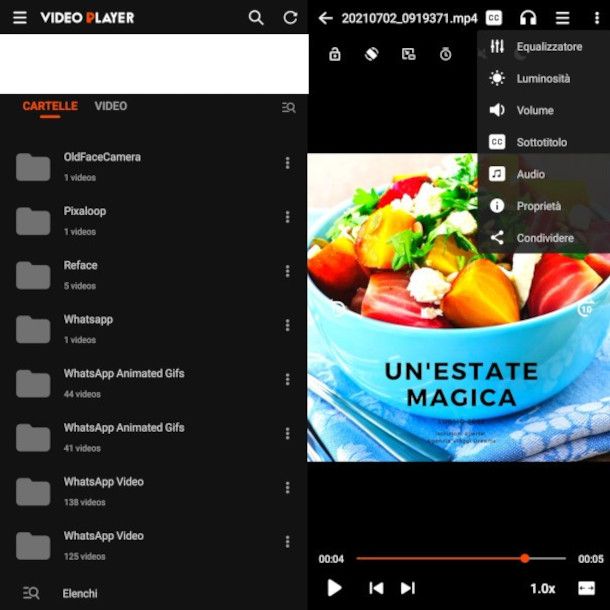Open WhatsApp Animated Gifs folder with 44 videos
The height and width of the screenshot is (610, 610).
coord(154,383)
